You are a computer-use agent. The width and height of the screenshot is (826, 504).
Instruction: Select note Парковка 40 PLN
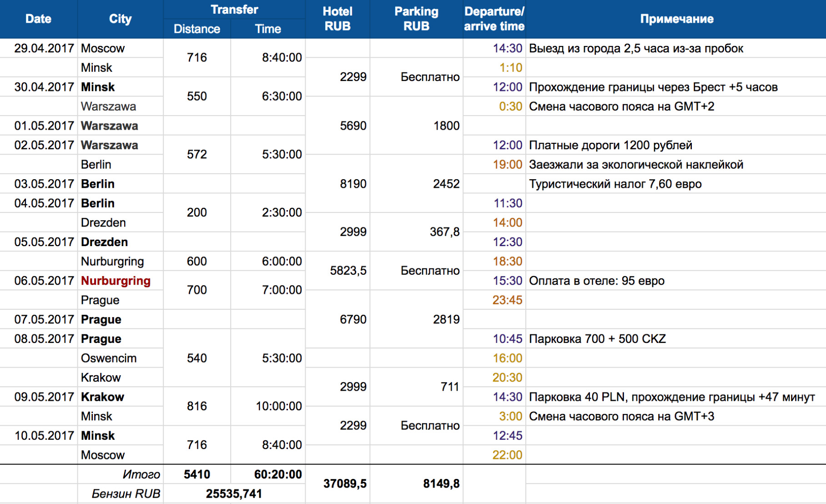point(676,397)
